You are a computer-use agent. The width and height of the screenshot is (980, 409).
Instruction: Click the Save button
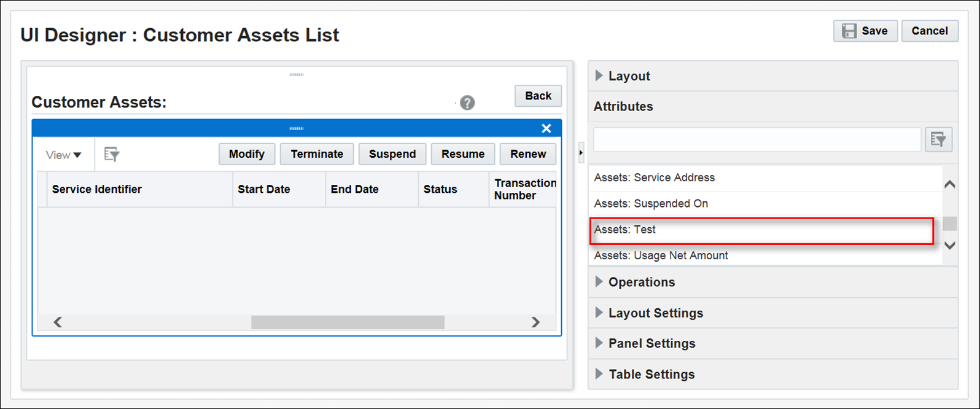click(865, 31)
